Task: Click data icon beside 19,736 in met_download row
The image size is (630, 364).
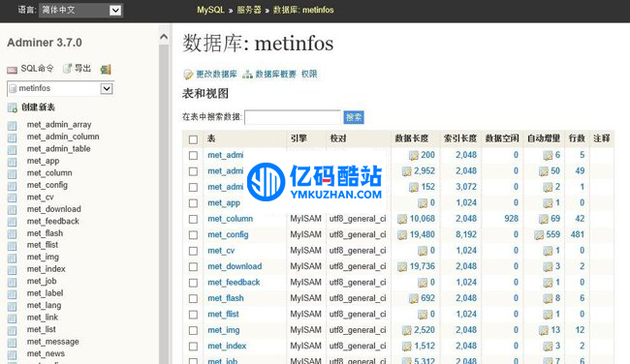Action: click(402, 267)
